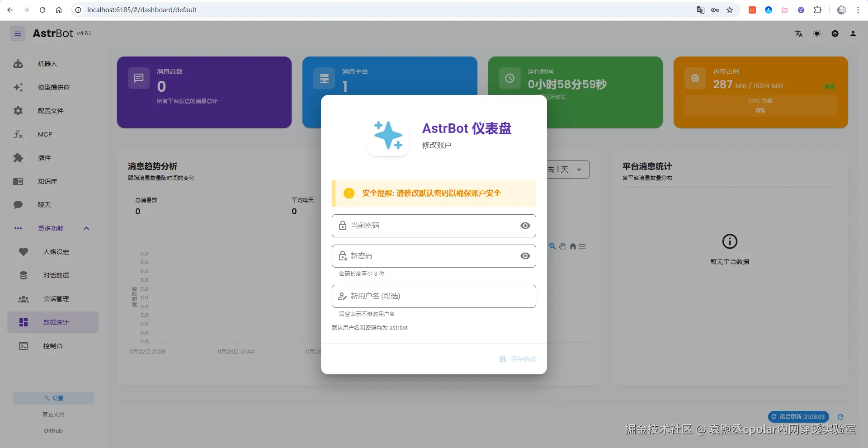Screen dimensions: 868x448
Task: Open the 过去1天 time range dropdown
Action: click(x=568, y=170)
